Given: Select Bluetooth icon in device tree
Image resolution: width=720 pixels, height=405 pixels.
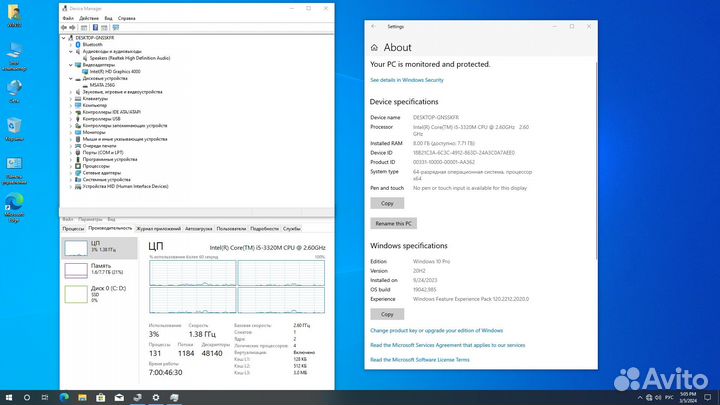Looking at the screenshot, I should click(78, 45).
